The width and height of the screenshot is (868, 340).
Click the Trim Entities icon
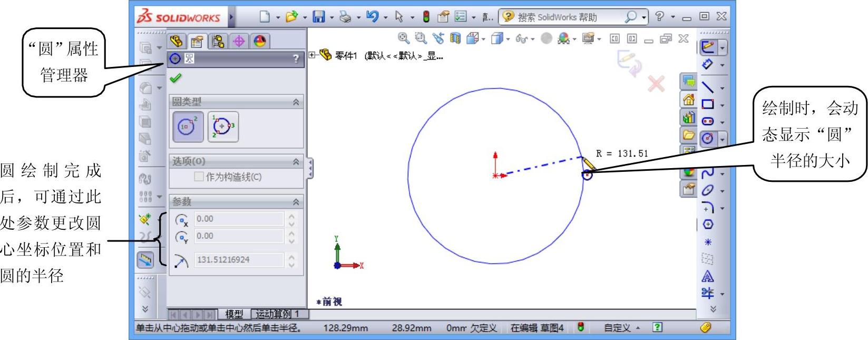[x=708, y=293]
